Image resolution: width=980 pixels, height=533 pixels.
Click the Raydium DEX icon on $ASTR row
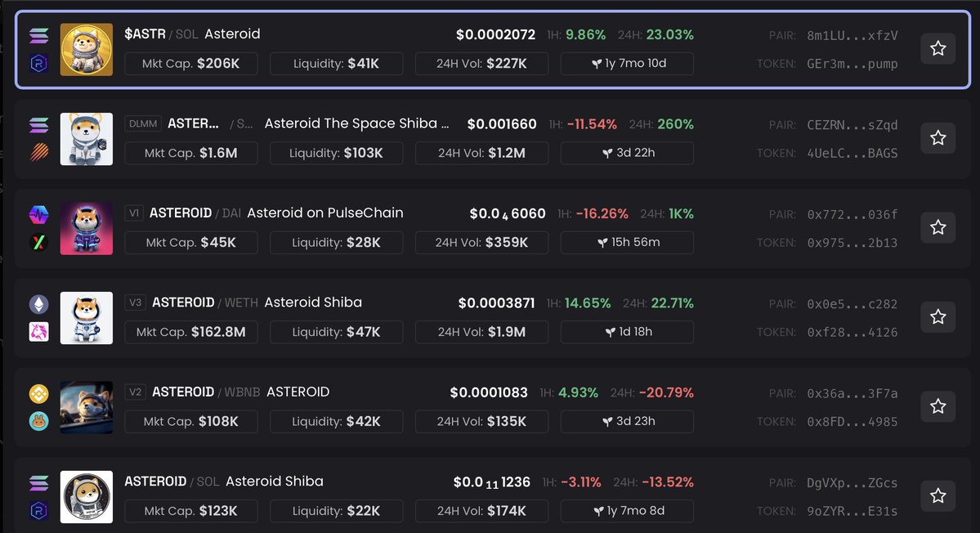tap(38, 64)
